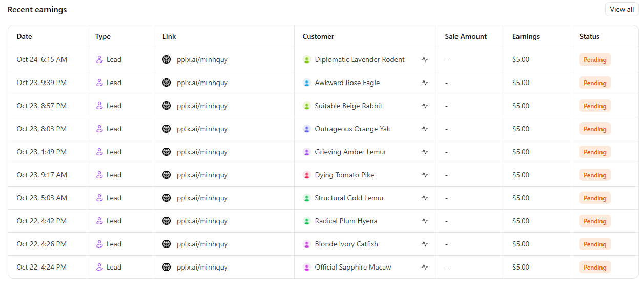Click the Type column header
This screenshot has width=644, height=288.
coord(103,36)
